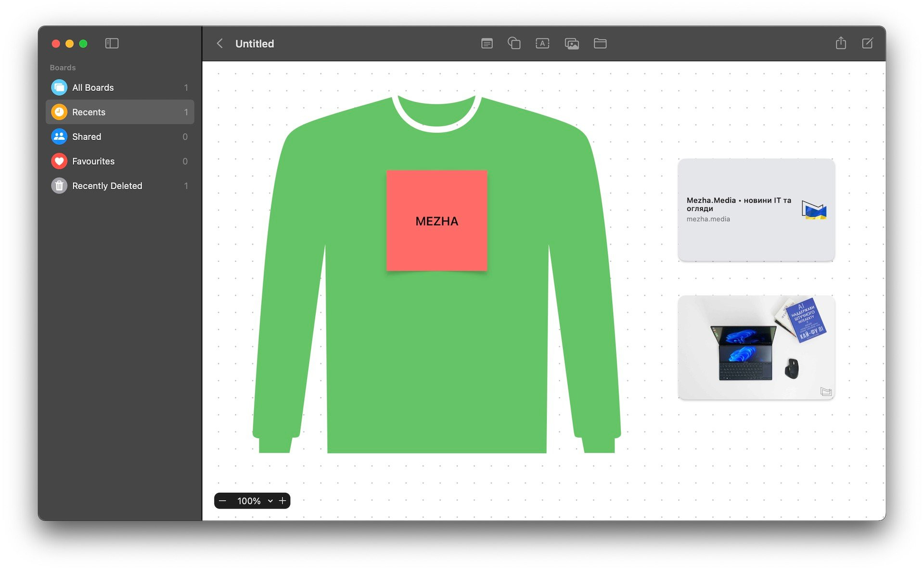This screenshot has width=924, height=571.
Task: Click the Shared people icon
Action: [59, 137]
